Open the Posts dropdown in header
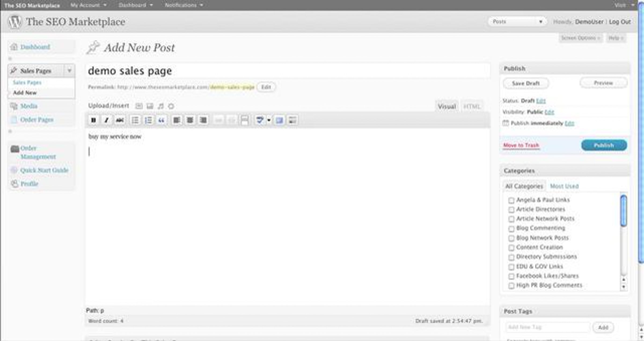Screen dimensions: 644x341 point(517,22)
